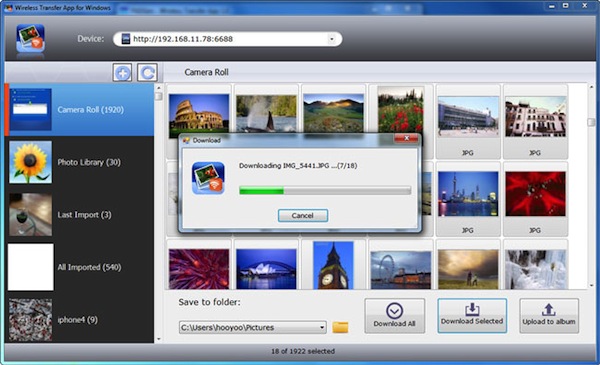The image size is (600, 365).
Task: Click the sunflower Photo Library thumbnail
Action: pyautogui.click(x=30, y=162)
